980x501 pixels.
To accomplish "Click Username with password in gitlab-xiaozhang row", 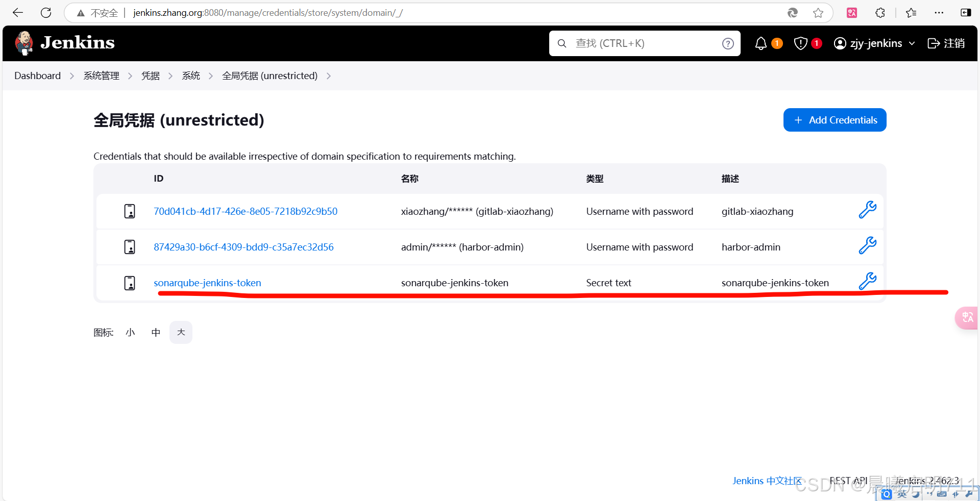I will (x=640, y=211).
